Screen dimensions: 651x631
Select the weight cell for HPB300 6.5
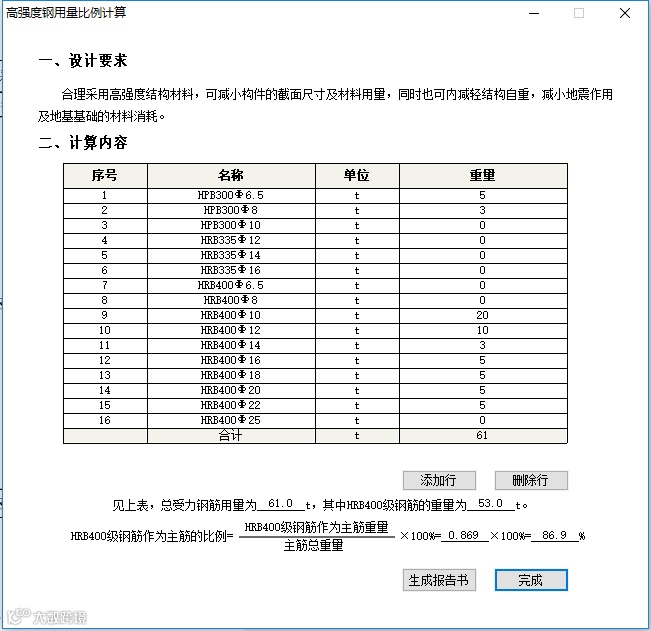(483, 196)
